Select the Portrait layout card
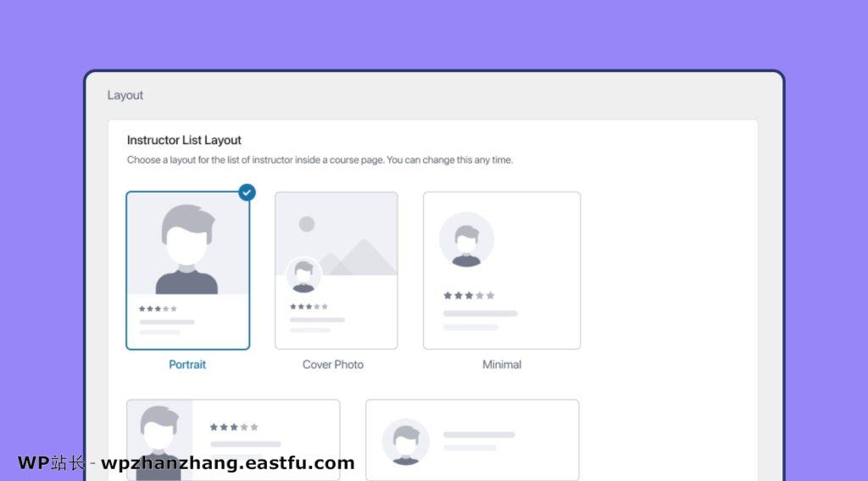Image resolution: width=868 pixels, height=481 pixels. tap(187, 271)
